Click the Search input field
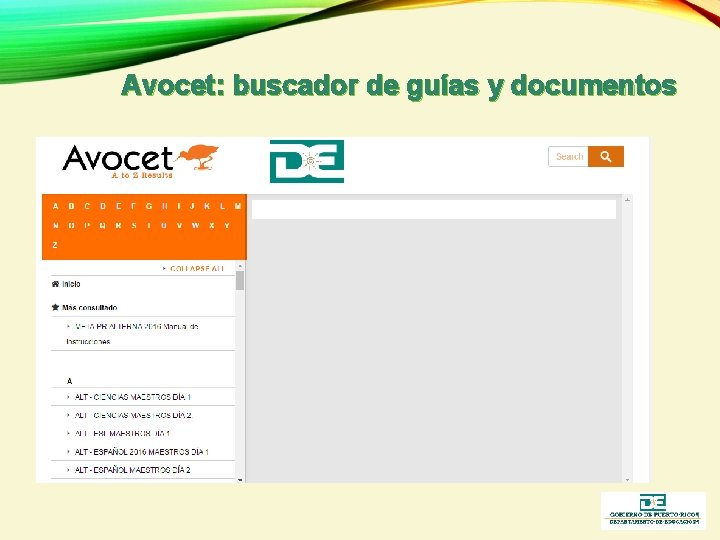 tap(568, 157)
